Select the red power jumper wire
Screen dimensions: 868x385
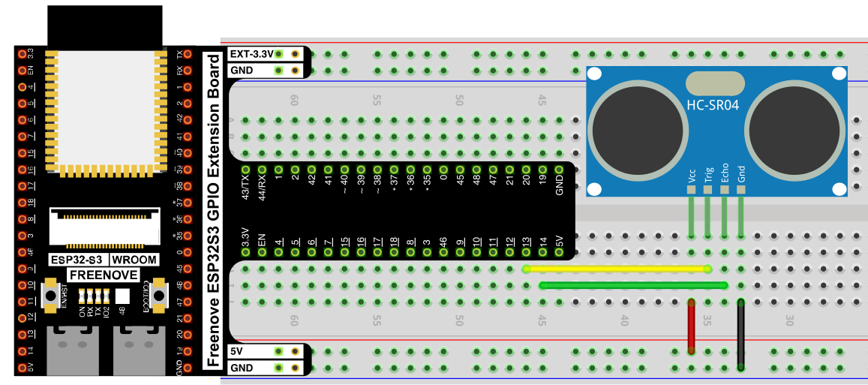tap(692, 326)
